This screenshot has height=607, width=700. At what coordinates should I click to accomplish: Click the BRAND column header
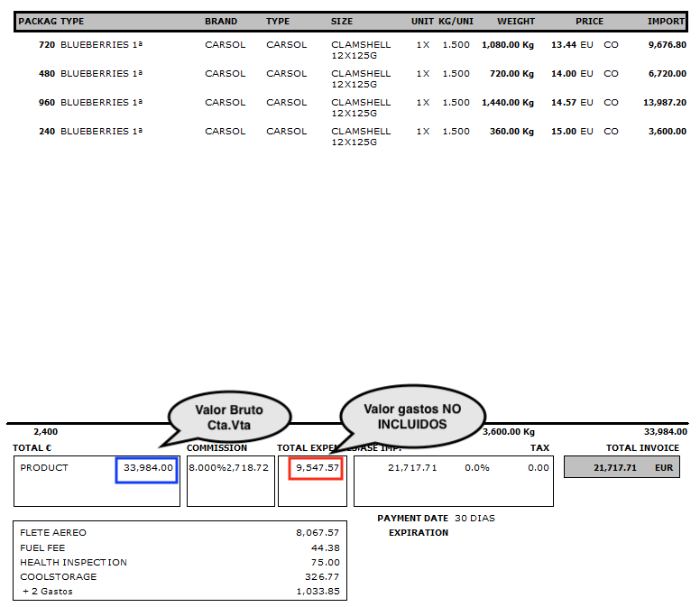[x=221, y=22]
